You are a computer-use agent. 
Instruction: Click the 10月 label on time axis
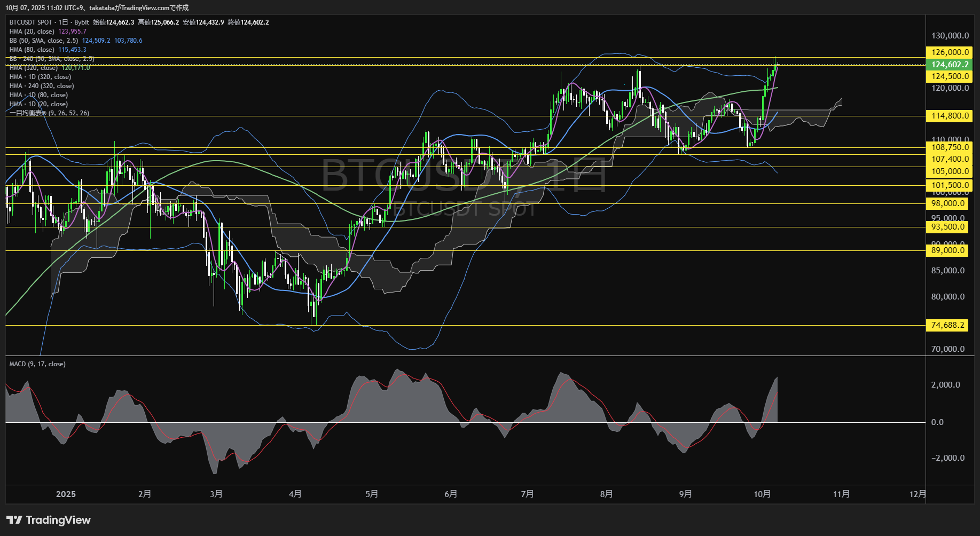tap(762, 494)
